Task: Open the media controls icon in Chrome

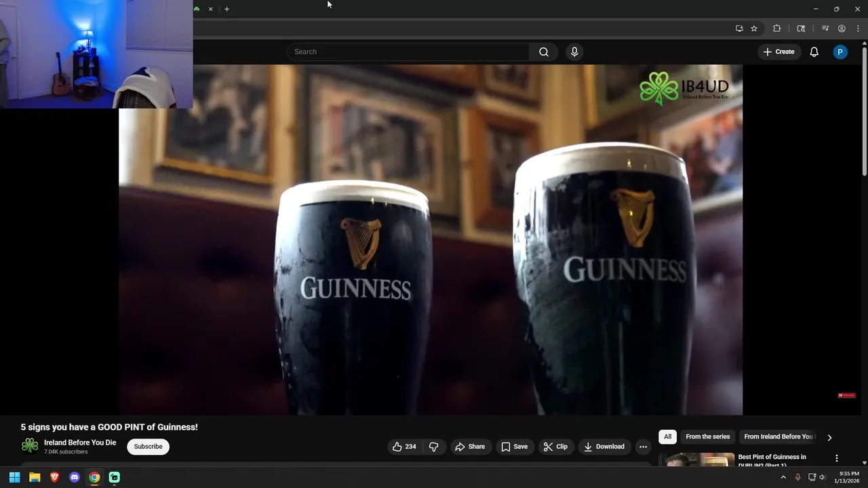Action: [x=825, y=28]
